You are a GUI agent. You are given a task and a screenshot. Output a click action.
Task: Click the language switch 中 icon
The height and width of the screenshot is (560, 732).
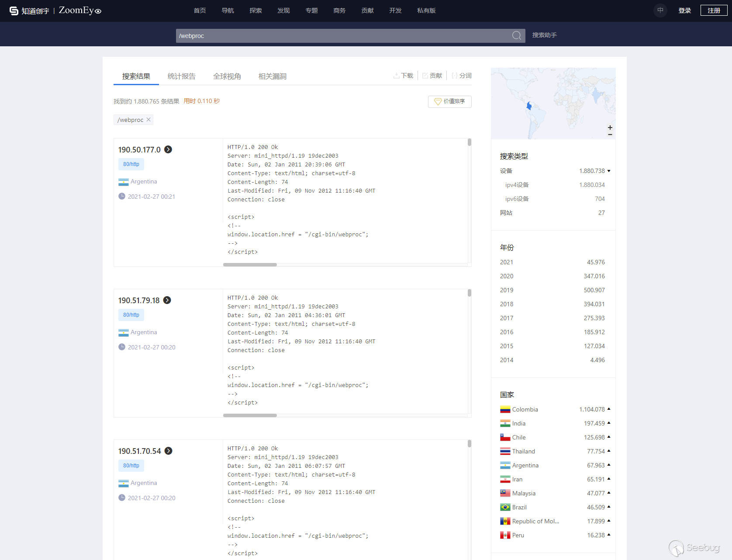click(660, 10)
